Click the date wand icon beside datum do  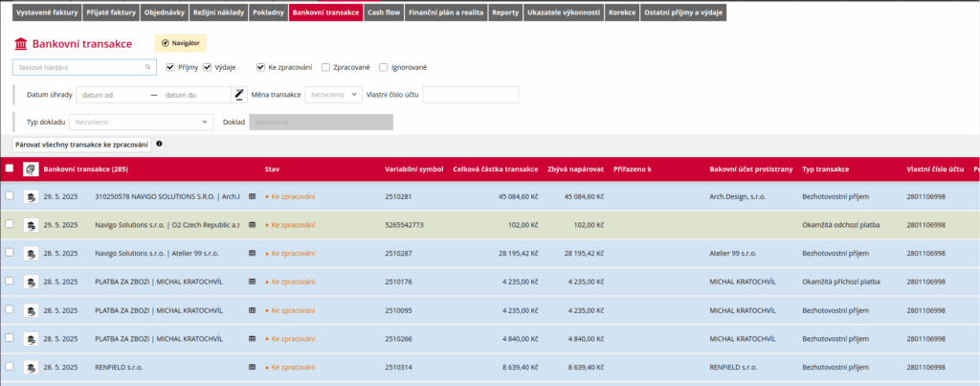point(238,95)
